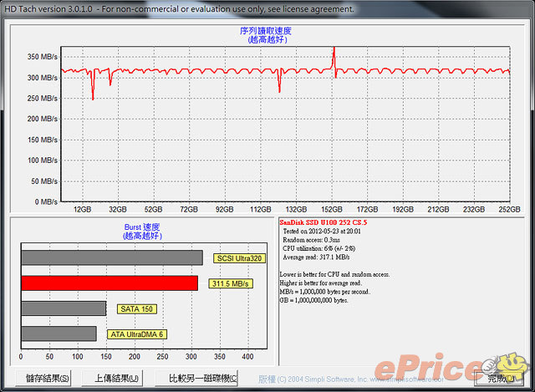Select the red 311.5 MB/s burst bar
The width and height of the screenshot is (535, 392).
(109, 283)
